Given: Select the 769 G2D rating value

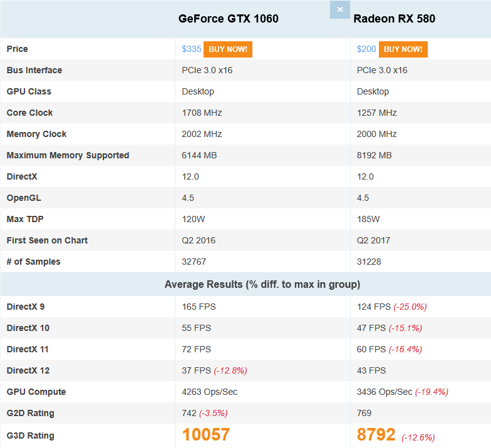Looking at the screenshot, I should pyautogui.click(x=364, y=413).
